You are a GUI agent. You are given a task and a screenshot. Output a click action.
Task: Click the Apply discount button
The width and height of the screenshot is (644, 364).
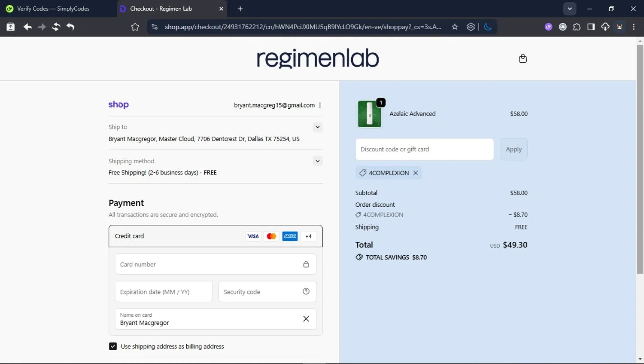coord(513,149)
